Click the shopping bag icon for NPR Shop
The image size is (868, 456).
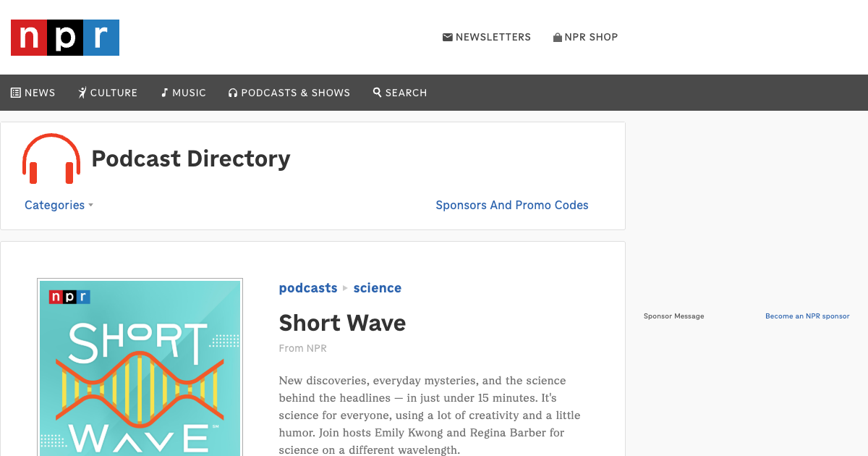(556, 36)
